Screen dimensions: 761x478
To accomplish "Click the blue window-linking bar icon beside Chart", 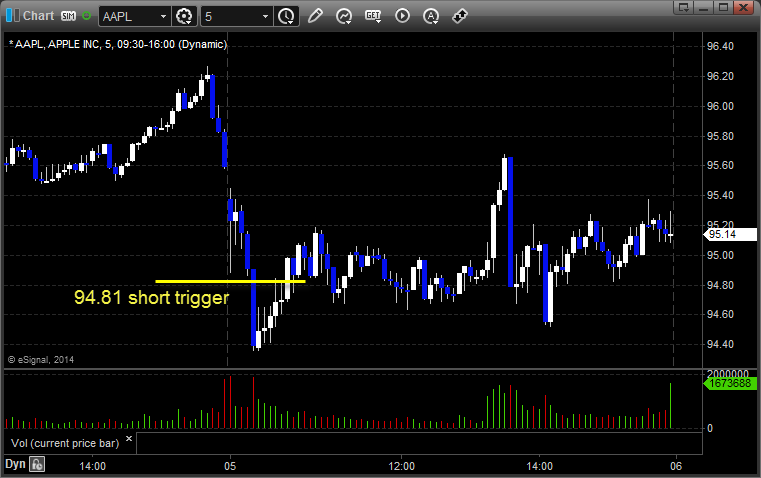I will (13, 16).
